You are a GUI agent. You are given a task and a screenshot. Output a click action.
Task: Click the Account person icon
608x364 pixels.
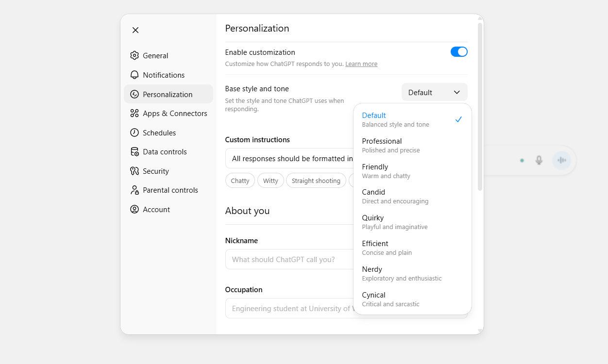pos(135,209)
